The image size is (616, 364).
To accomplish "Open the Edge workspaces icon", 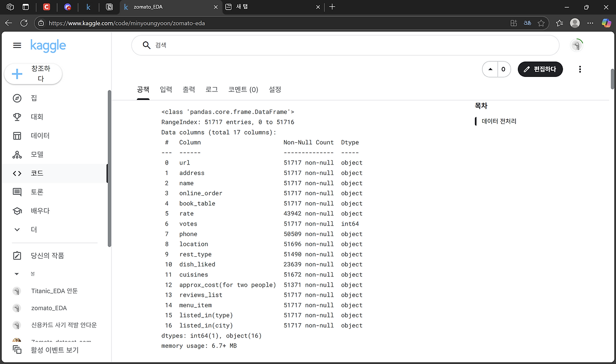I will click(10, 7).
